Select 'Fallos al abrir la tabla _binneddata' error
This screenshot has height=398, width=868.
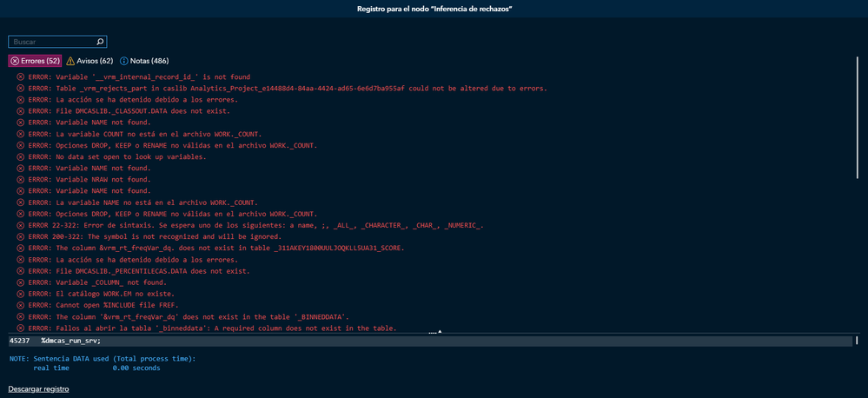[212, 328]
